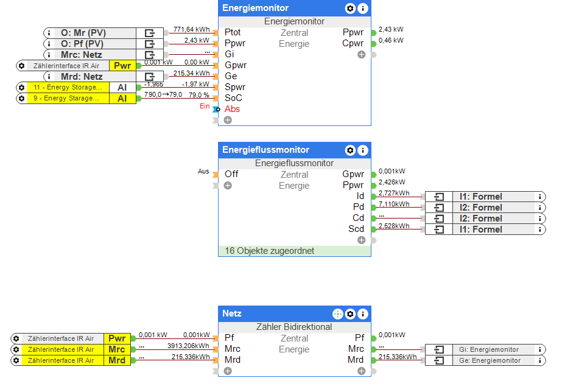Toggle the Off input of Energieflussmonitor
This screenshot has height=392, width=562.
point(231,174)
